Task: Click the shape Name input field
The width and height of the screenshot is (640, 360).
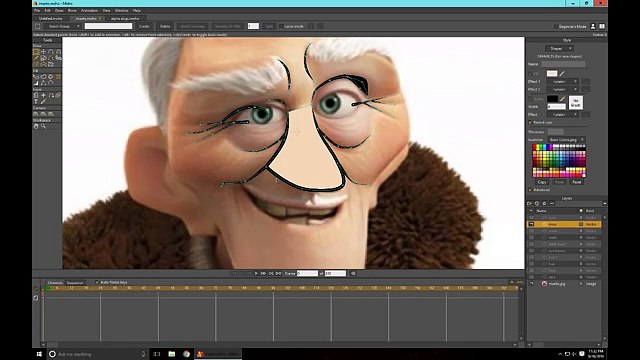Action: click(x=563, y=64)
